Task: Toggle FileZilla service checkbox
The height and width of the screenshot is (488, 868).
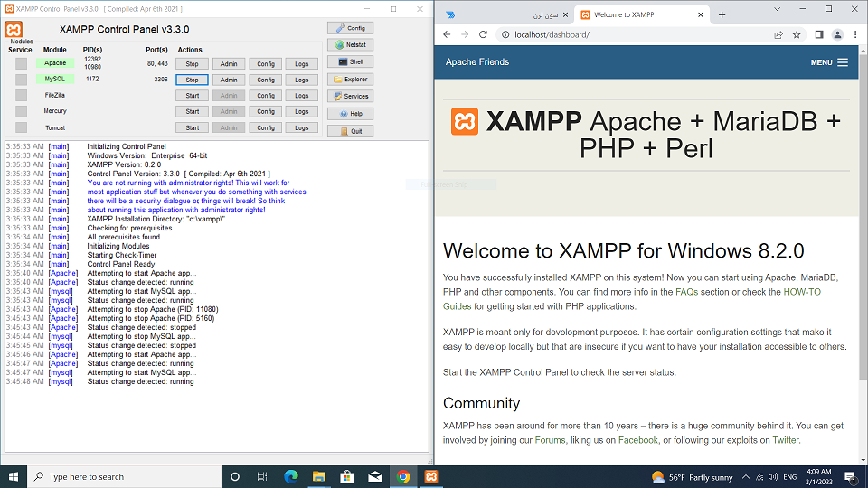Action: click(21, 95)
